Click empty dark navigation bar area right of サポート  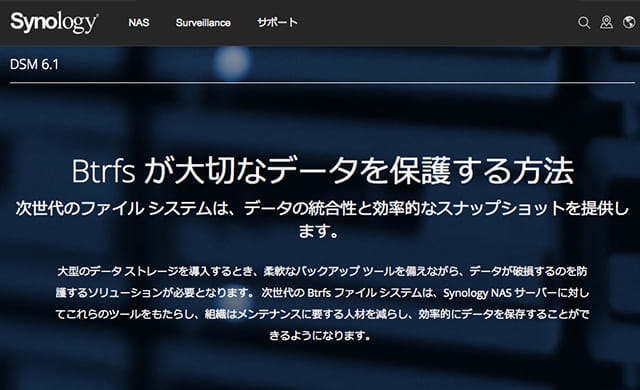[x=437, y=22]
